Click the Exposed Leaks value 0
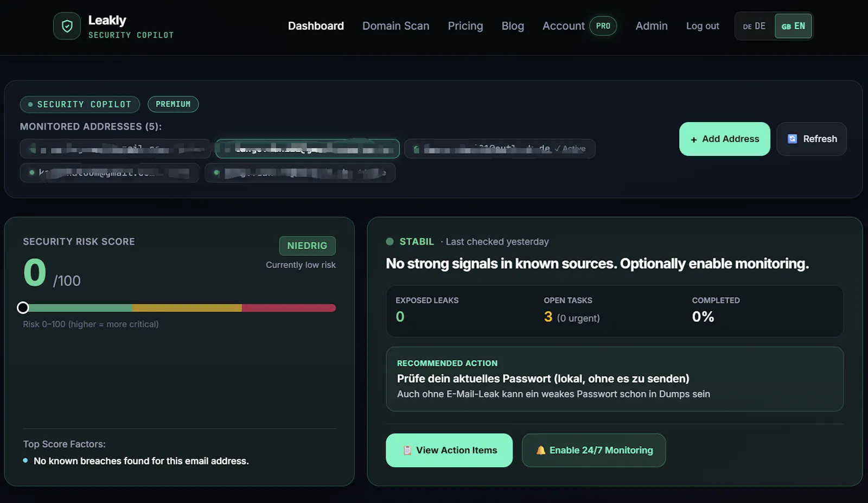868x503 pixels. tap(400, 317)
